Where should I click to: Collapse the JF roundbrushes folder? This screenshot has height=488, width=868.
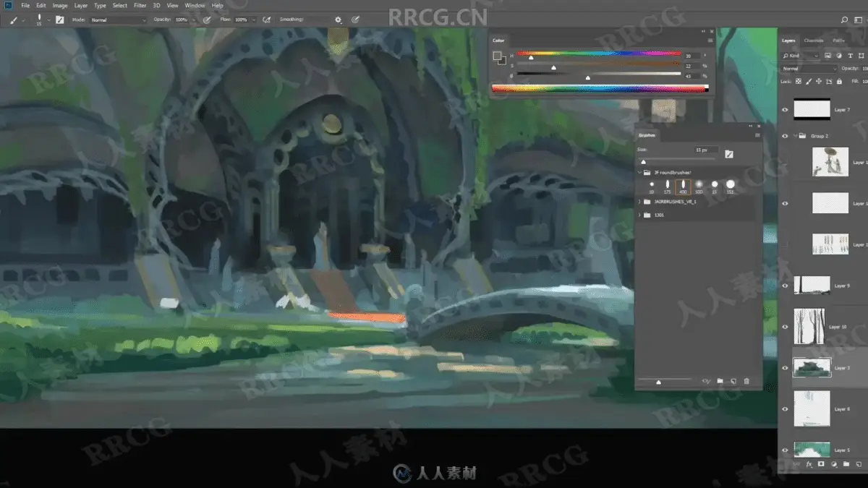tap(639, 173)
